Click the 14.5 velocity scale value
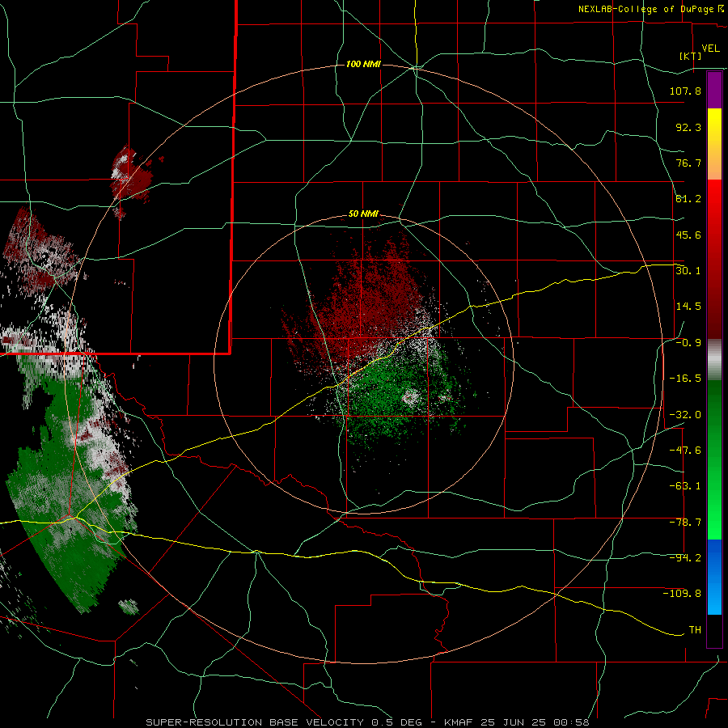Screen dimensions: 728x728 tap(688, 307)
